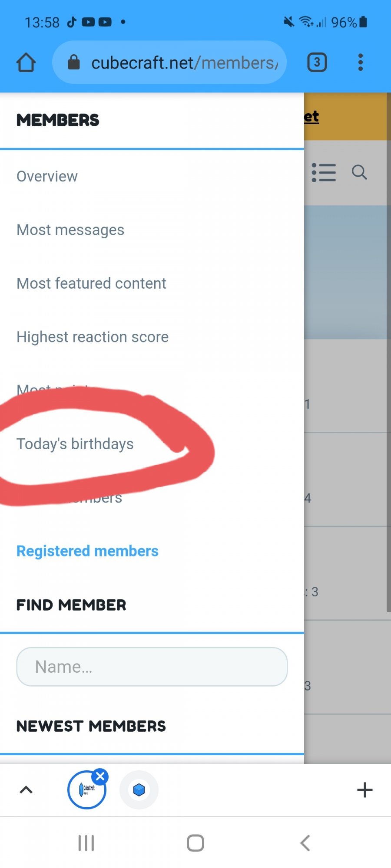
Task: Open the tab switcher showing 3 tabs
Action: (317, 62)
